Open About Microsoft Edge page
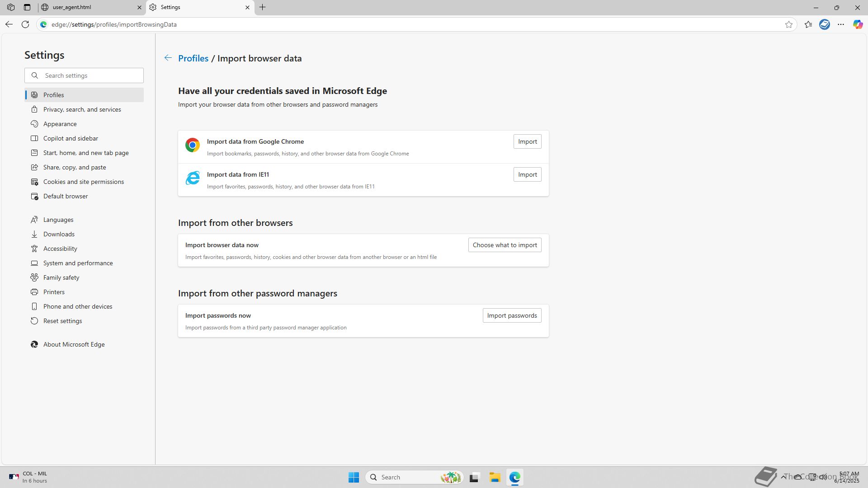 74,344
